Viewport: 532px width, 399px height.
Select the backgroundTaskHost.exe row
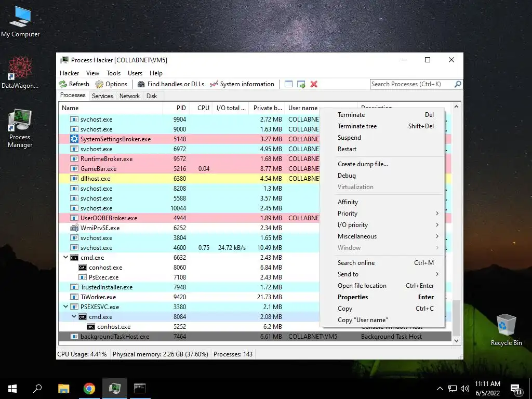coord(255,337)
